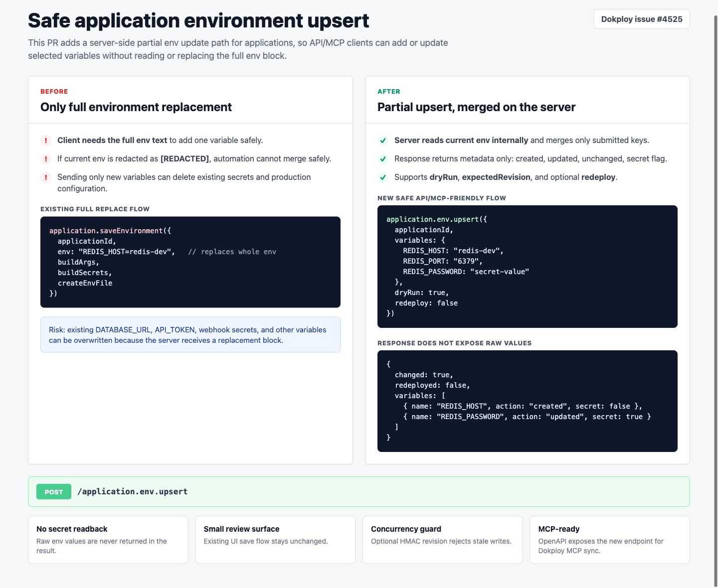This screenshot has height=588, width=718.
Task: Click 'OpenAPI exposes the new endpoint' text
Action: click(x=601, y=541)
